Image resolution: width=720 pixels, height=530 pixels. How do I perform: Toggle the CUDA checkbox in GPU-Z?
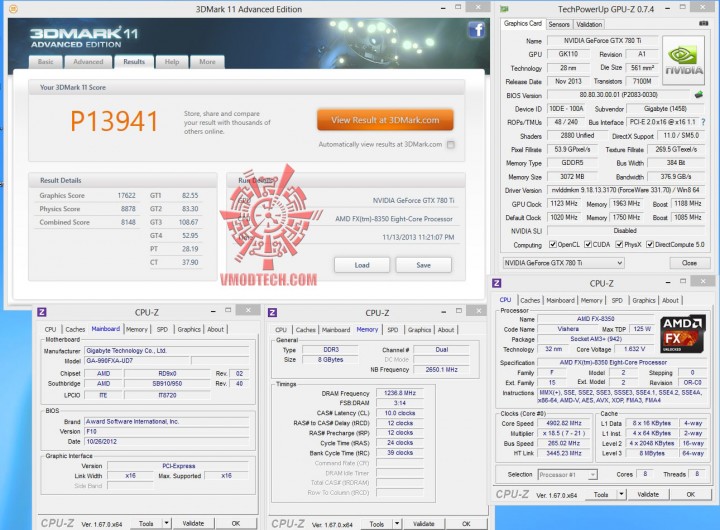[x=588, y=244]
